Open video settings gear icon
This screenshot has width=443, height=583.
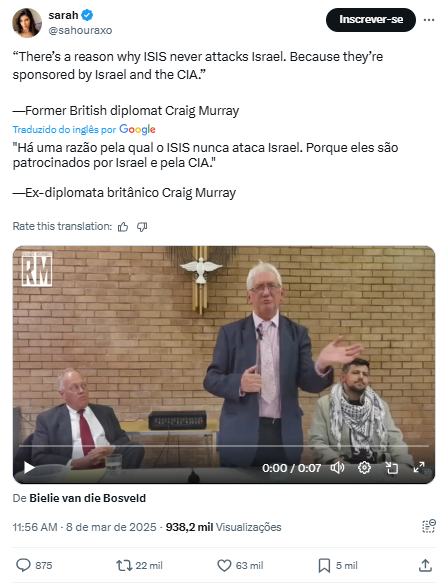[364, 467]
